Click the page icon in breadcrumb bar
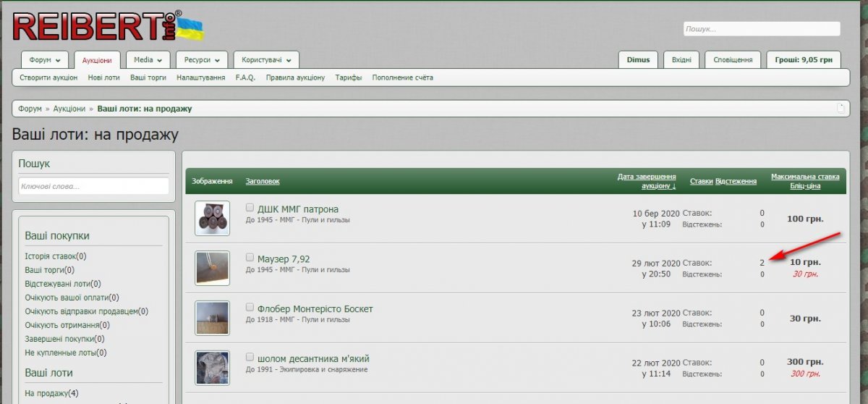The width and height of the screenshot is (868, 404). 841,109
